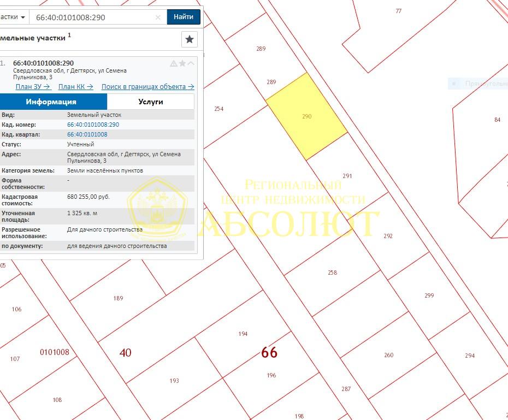The width and height of the screenshot is (508, 420).
Task: Open favorites with the boxed star button
Action: pos(190,39)
